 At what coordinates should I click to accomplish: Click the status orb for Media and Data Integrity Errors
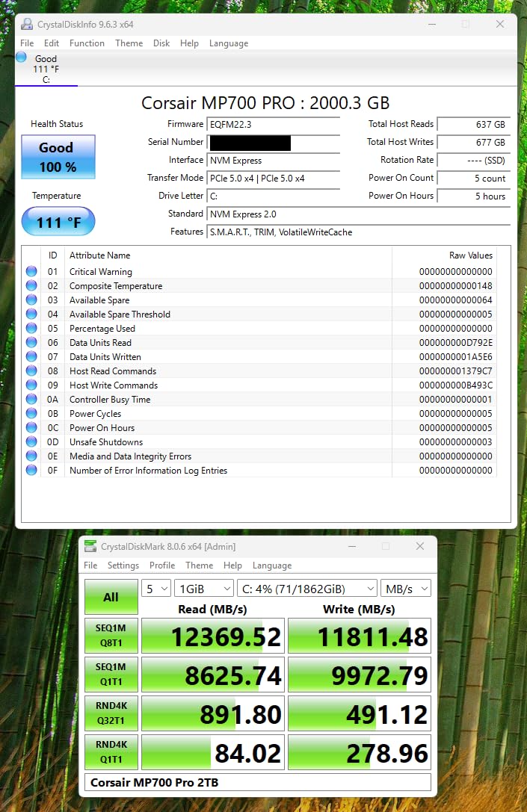[31, 456]
